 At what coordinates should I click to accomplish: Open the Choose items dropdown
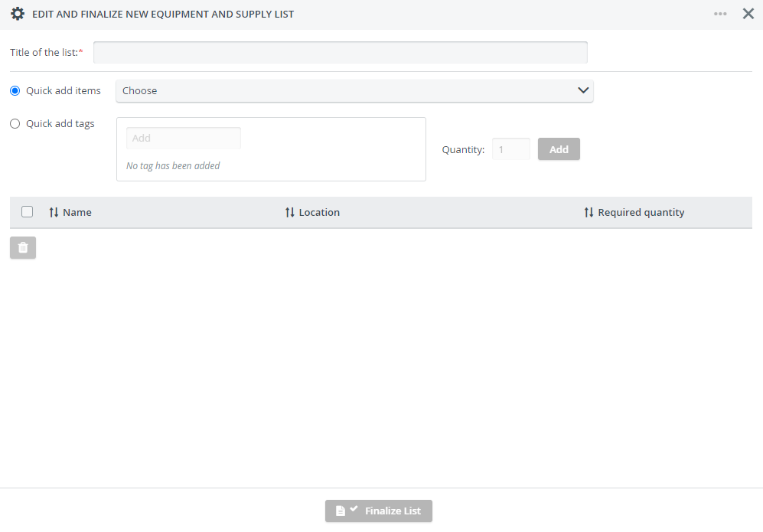pyautogui.click(x=354, y=91)
